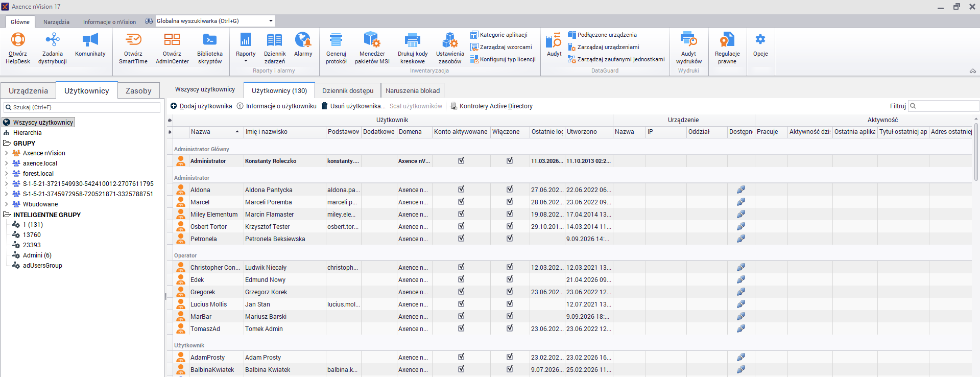
Task: Toggle Włączone checkbox for Aldona
Action: [x=510, y=189]
